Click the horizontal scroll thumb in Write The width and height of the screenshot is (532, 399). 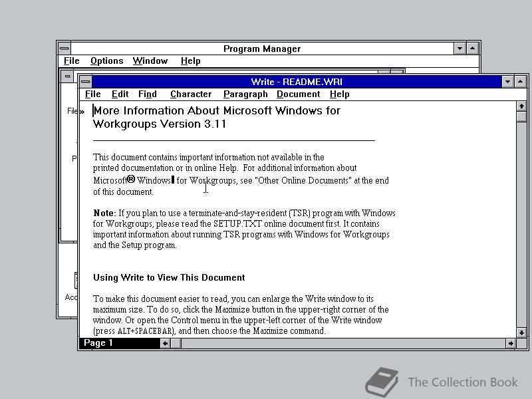pos(176,343)
